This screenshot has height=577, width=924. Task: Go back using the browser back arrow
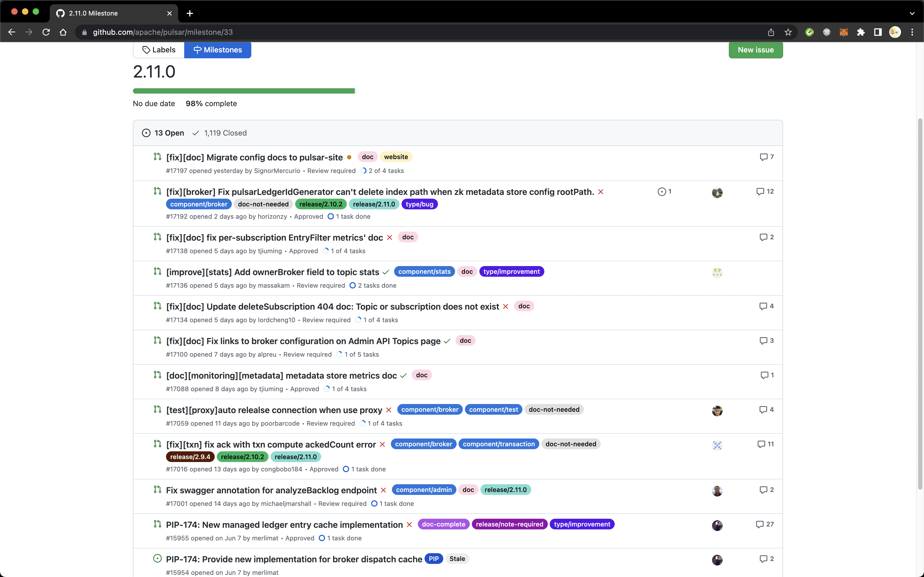click(x=12, y=32)
